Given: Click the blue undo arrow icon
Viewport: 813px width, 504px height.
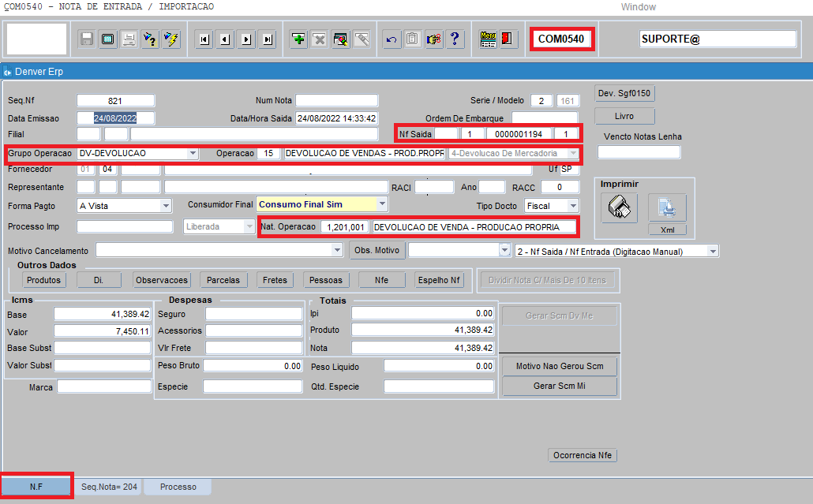Looking at the screenshot, I should pos(392,39).
